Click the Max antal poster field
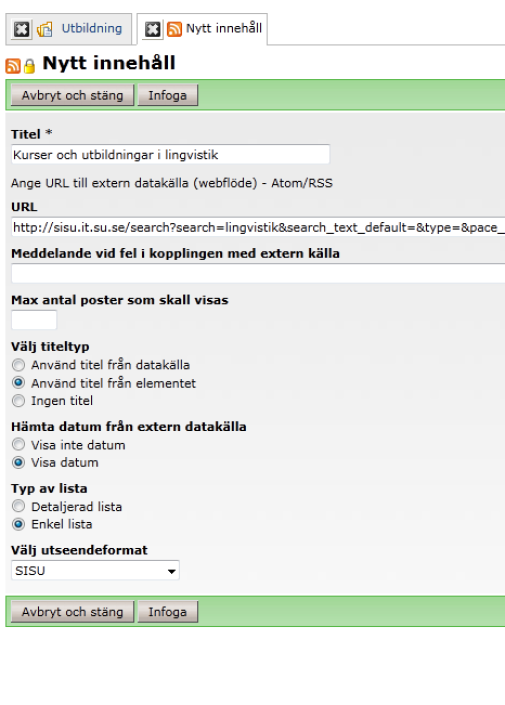 [34, 320]
